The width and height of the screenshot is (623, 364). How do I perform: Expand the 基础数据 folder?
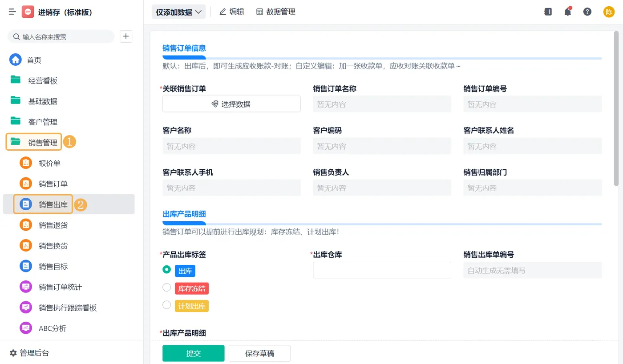tap(43, 101)
